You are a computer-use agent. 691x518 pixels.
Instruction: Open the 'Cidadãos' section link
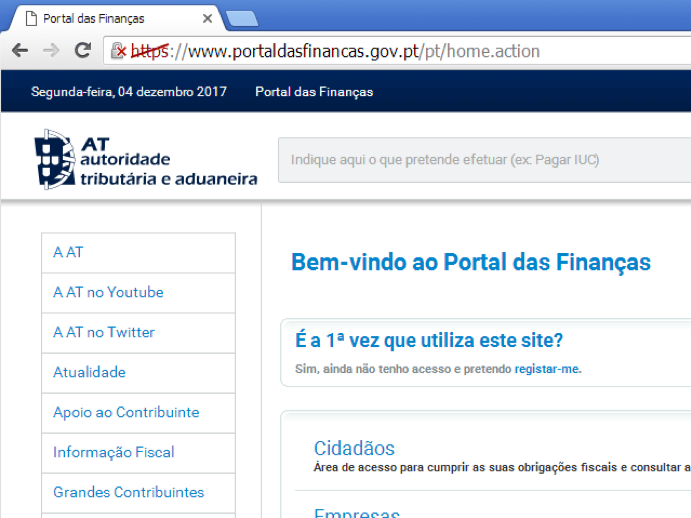(x=354, y=448)
